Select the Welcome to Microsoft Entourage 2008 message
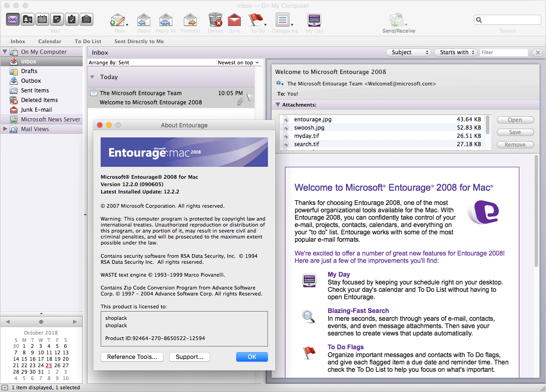 tap(171, 98)
